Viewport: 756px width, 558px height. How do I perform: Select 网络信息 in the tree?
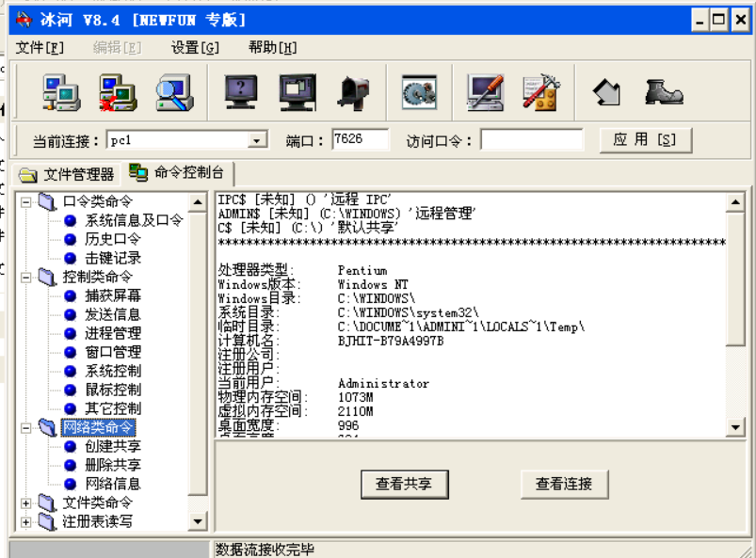coord(113,484)
